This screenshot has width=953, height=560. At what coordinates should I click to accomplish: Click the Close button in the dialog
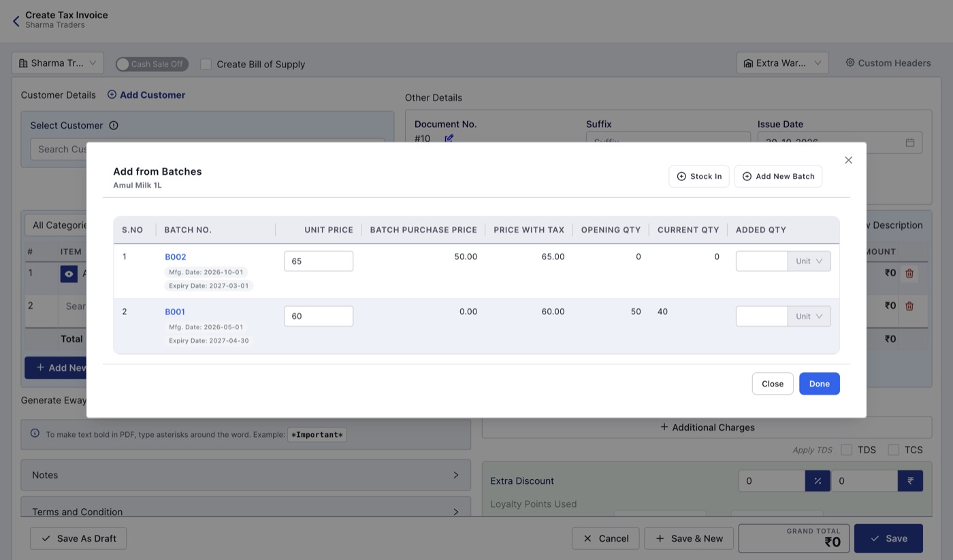tap(773, 384)
